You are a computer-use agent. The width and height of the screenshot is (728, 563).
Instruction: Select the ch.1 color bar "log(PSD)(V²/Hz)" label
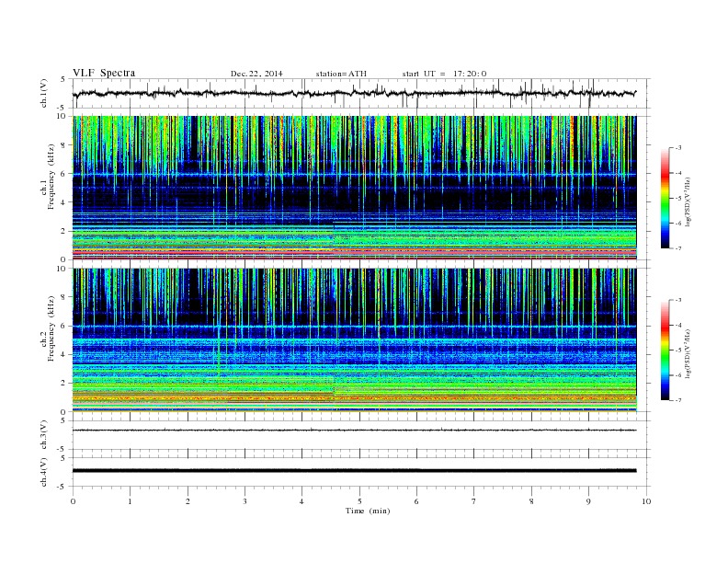tap(688, 202)
